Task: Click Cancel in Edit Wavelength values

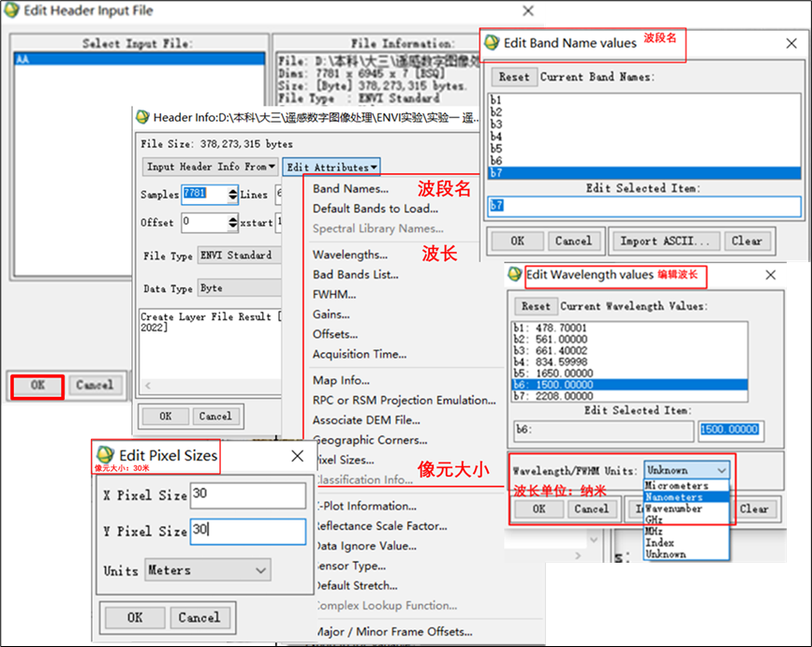Action: pyautogui.click(x=591, y=508)
